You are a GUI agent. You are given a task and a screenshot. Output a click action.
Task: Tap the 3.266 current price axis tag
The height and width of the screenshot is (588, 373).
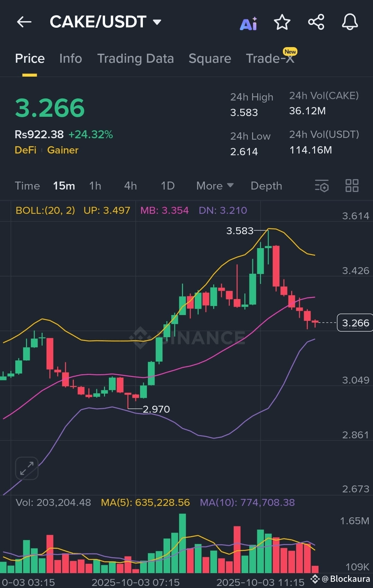pyautogui.click(x=355, y=323)
